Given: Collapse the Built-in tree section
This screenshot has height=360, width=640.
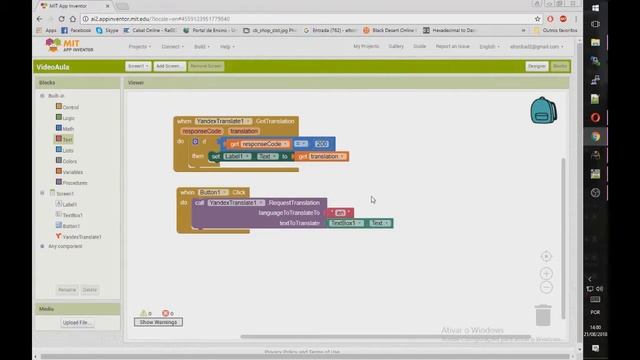Looking at the screenshot, I should (x=42, y=96).
